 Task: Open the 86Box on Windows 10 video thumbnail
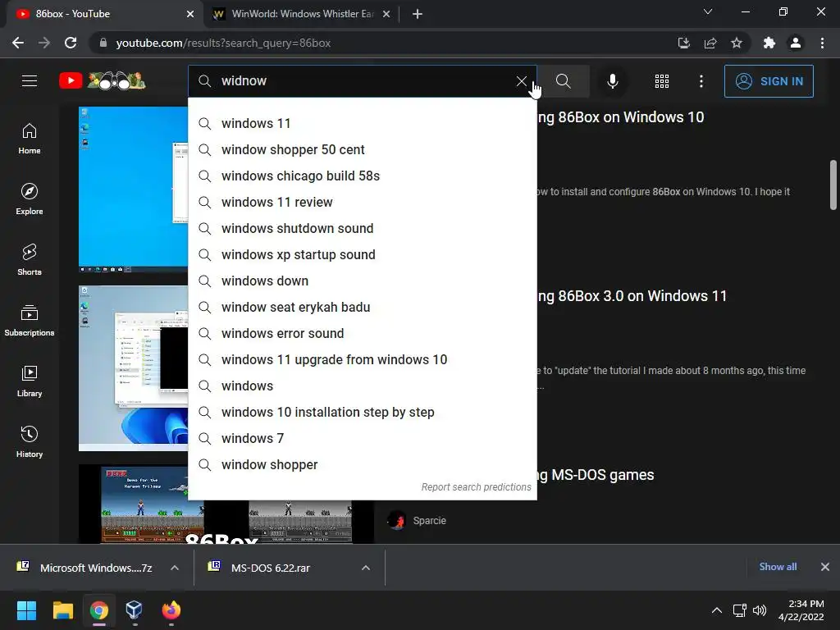[133, 189]
